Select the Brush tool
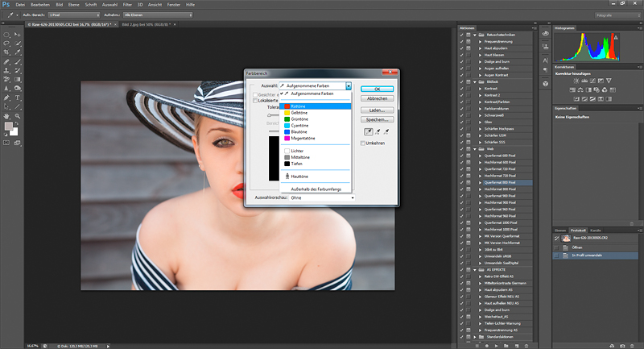This screenshot has height=349, width=644. [18, 62]
